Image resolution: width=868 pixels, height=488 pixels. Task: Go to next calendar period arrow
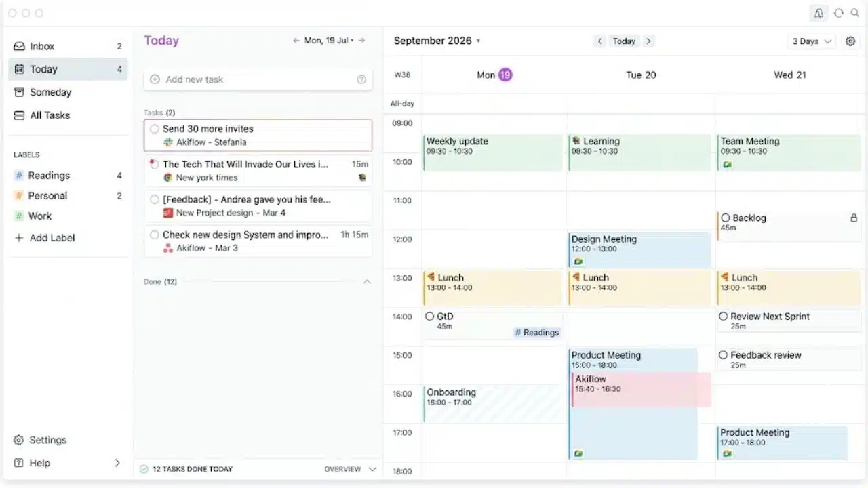[648, 41]
